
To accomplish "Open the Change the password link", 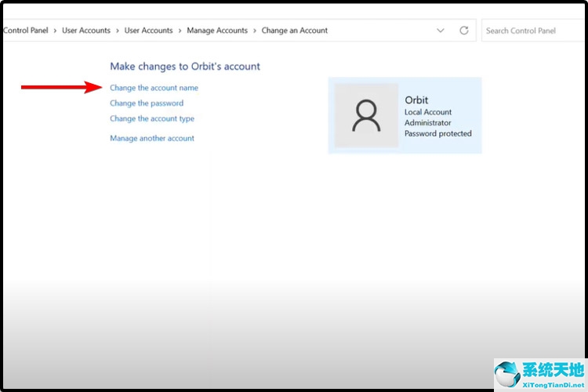I will tap(147, 103).
